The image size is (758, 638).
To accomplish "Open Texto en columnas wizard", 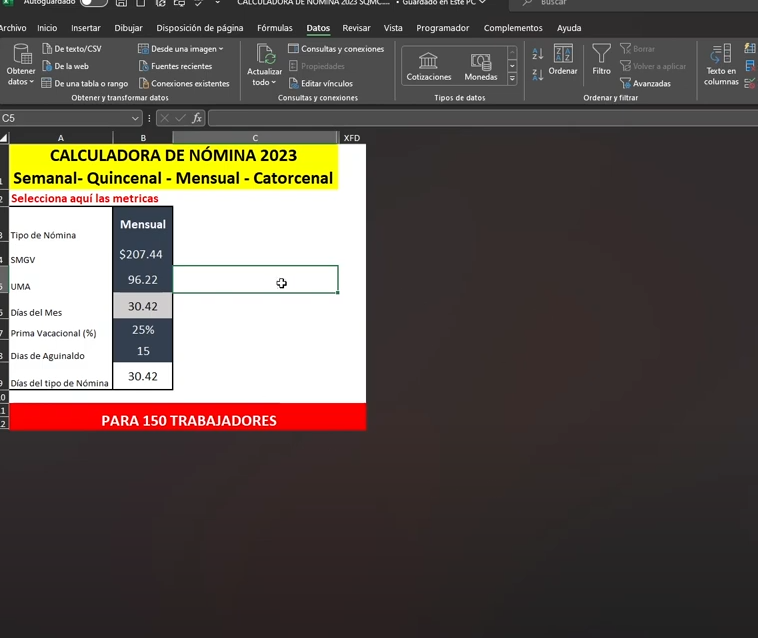I will click(721, 65).
